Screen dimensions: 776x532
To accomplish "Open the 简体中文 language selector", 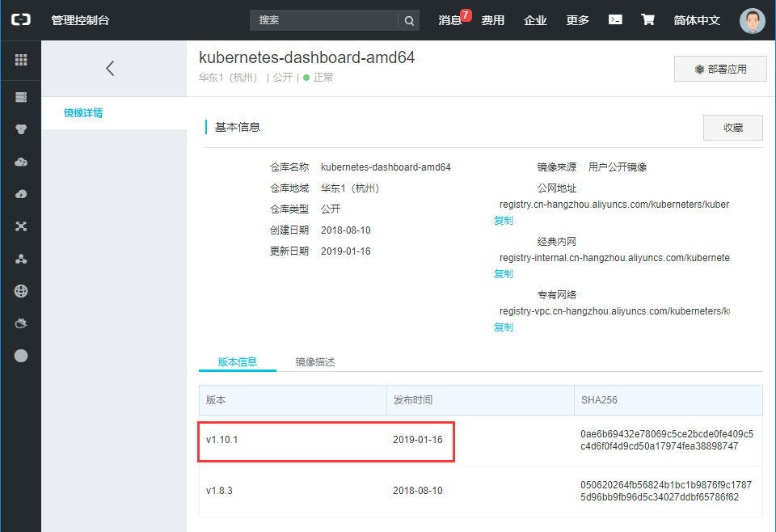I will click(x=697, y=20).
